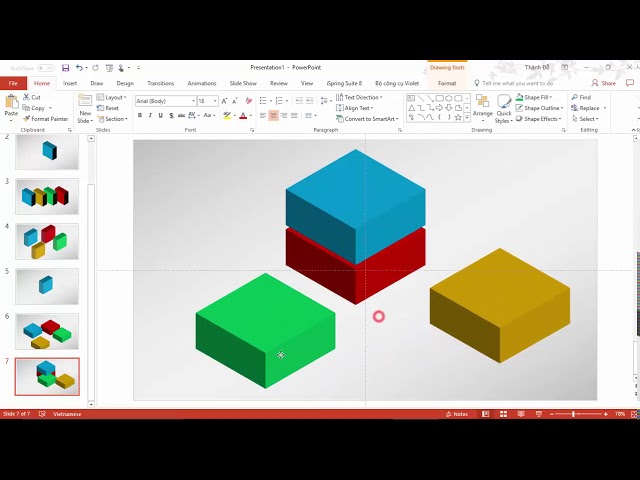Insert a New Slide

tap(85, 109)
